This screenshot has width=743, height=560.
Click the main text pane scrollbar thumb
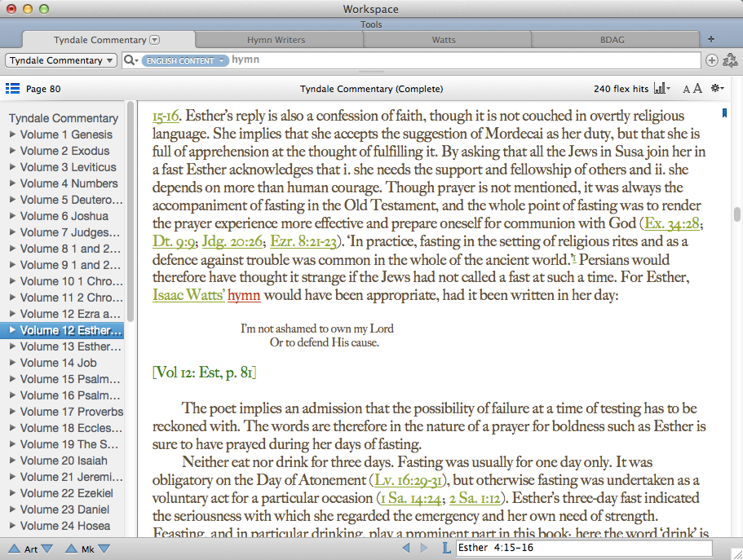click(x=736, y=214)
